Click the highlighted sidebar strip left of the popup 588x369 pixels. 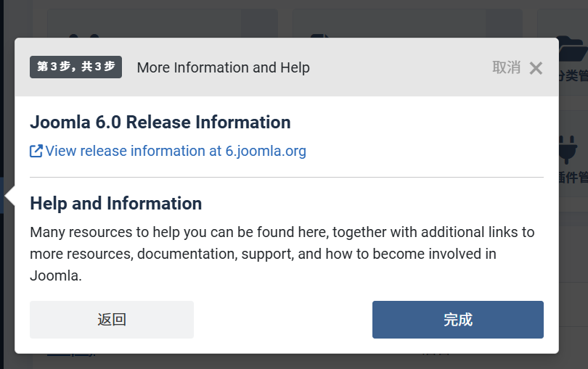pyautogui.click(x=2, y=196)
